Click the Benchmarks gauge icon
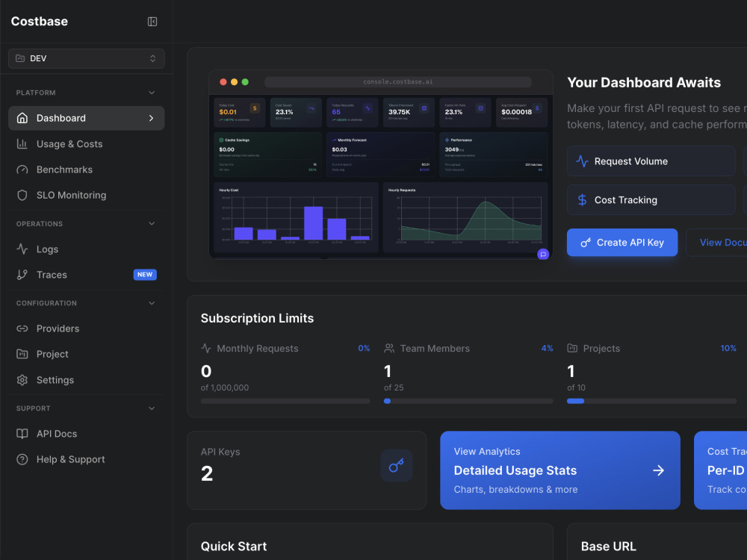This screenshot has width=747, height=560. pyautogui.click(x=22, y=169)
